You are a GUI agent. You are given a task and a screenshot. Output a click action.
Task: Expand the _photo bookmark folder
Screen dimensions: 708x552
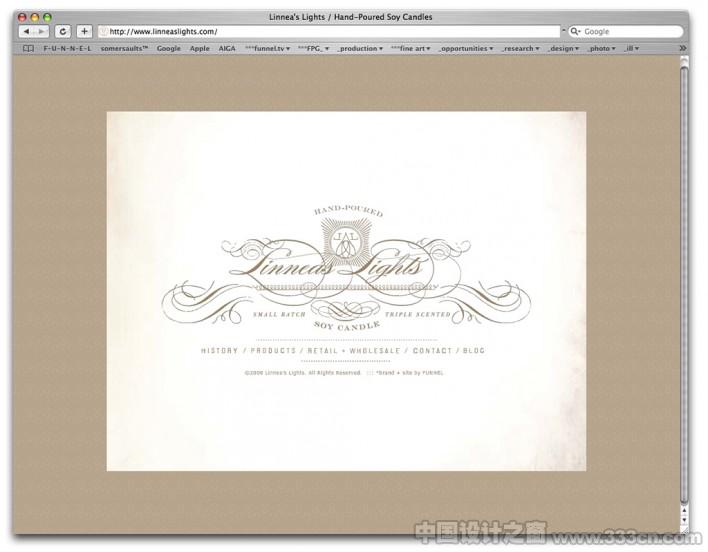tap(601, 48)
